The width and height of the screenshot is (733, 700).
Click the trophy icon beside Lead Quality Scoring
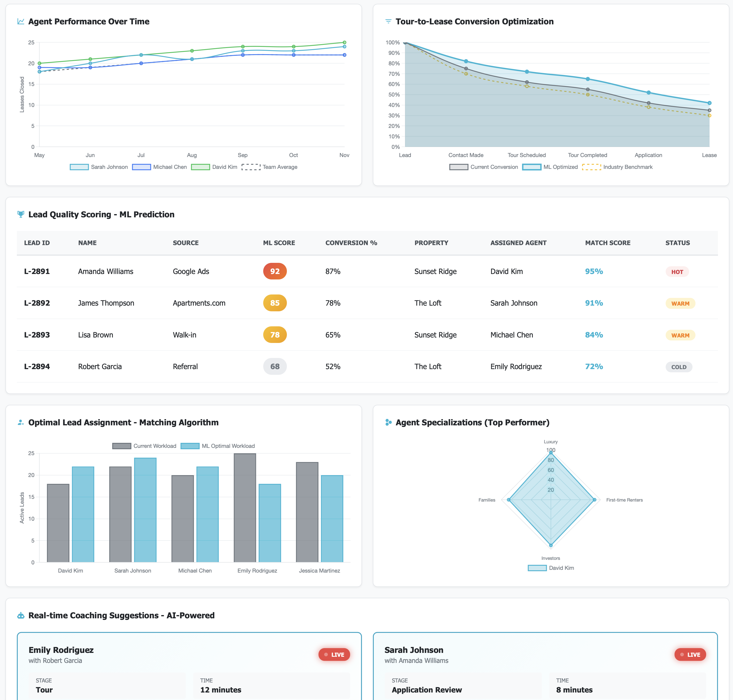coord(21,214)
